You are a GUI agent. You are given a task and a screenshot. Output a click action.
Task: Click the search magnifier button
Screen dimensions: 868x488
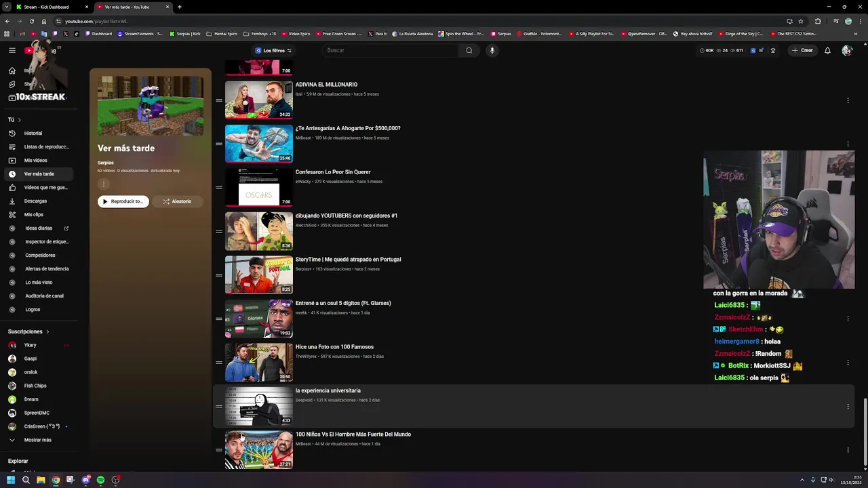click(469, 50)
